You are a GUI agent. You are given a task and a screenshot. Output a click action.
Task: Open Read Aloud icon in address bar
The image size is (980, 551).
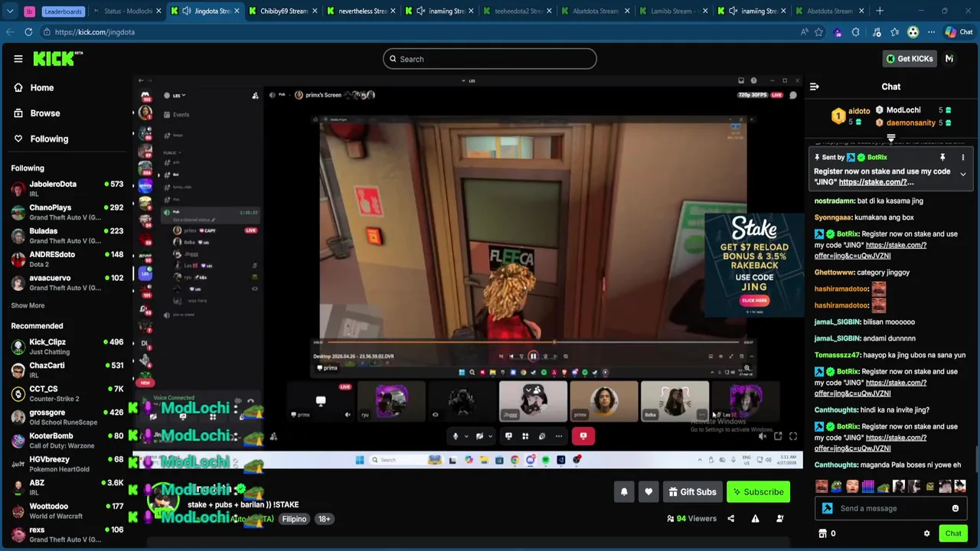click(804, 32)
